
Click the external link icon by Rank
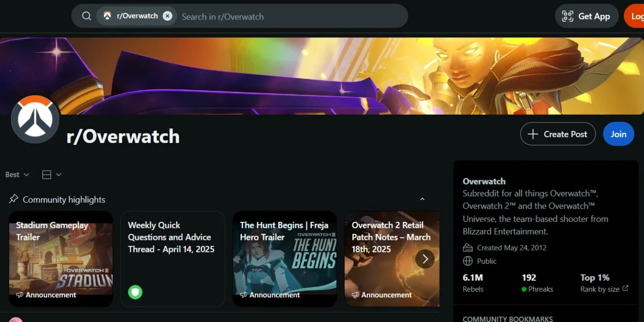pyautogui.click(x=625, y=288)
